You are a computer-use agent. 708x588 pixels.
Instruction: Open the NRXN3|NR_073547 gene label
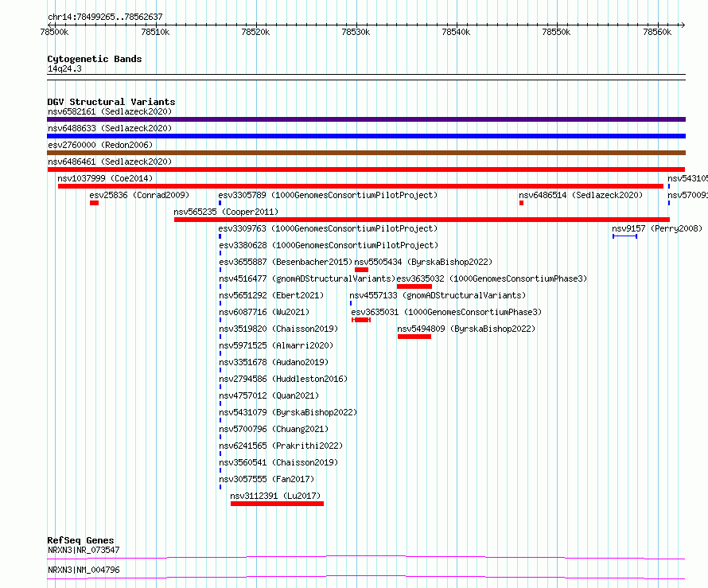click(84, 550)
